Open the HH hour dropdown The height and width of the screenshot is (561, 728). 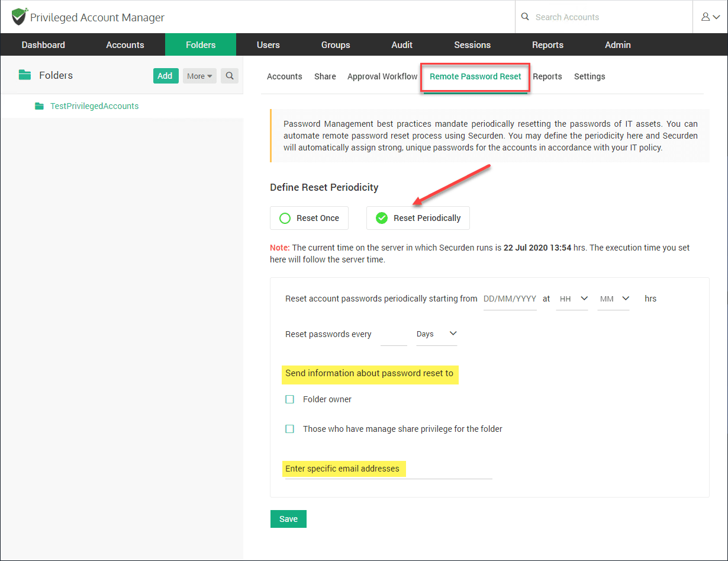click(x=572, y=299)
